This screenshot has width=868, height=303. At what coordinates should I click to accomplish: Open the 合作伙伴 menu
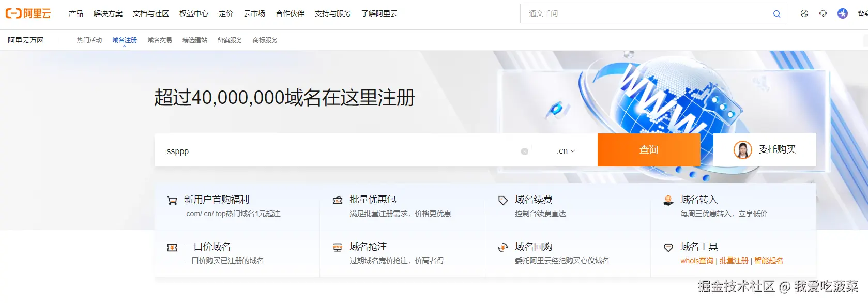coord(290,13)
